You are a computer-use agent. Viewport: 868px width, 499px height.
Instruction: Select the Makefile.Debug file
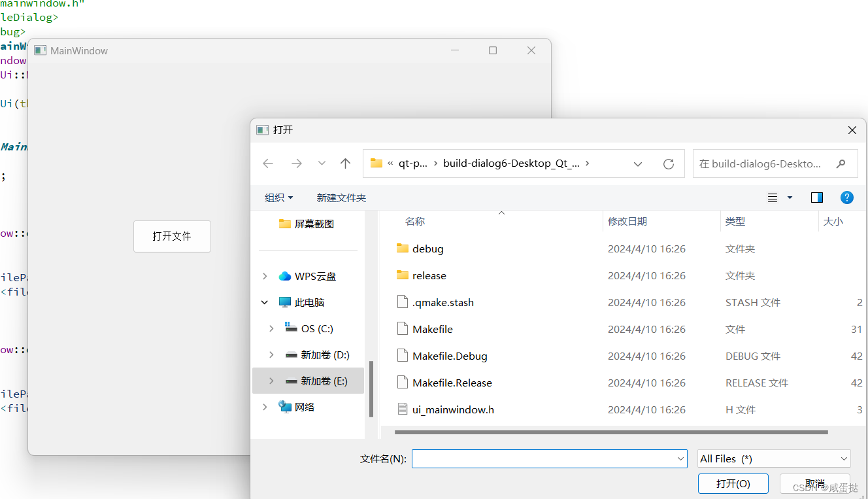(450, 356)
